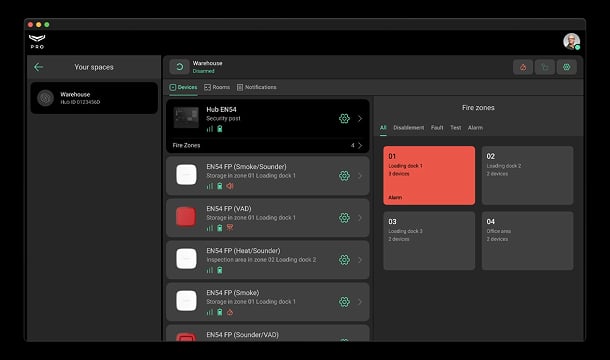Image resolution: width=610 pixels, height=360 pixels.
Task: Click the Hub EN54 device thumbnail
Action: coord(186,118)
